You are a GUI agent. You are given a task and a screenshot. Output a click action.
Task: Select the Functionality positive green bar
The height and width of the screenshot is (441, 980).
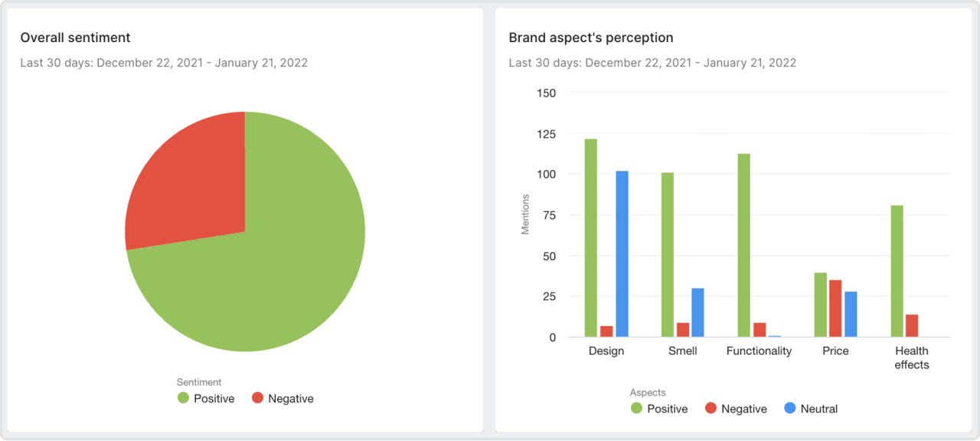[x=743, y=246]
